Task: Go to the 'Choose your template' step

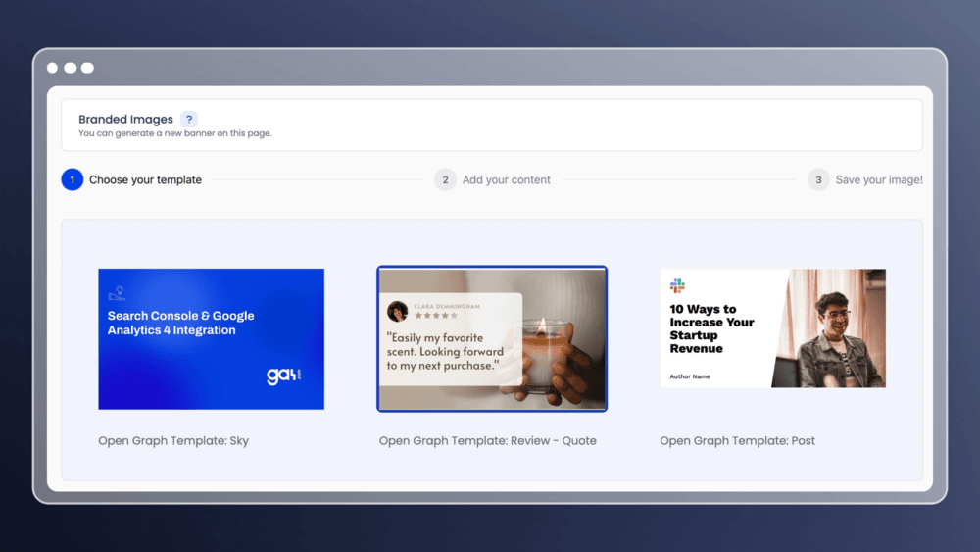Action: click(145, 180)
